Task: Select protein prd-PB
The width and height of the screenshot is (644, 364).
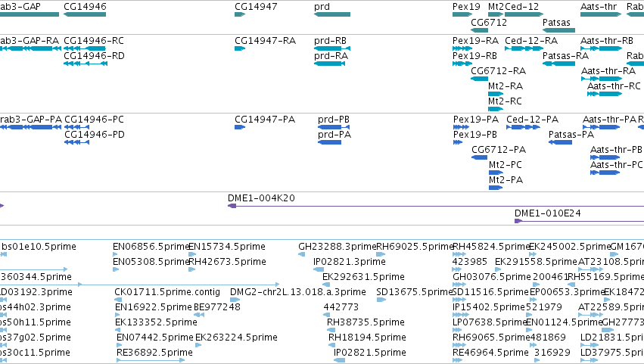Action: point(333,127)
